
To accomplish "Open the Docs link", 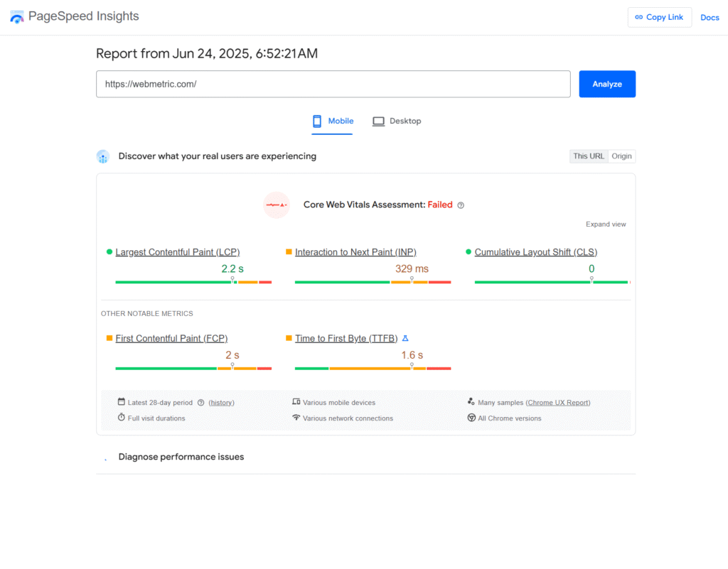I will click(x=710, y=18).
